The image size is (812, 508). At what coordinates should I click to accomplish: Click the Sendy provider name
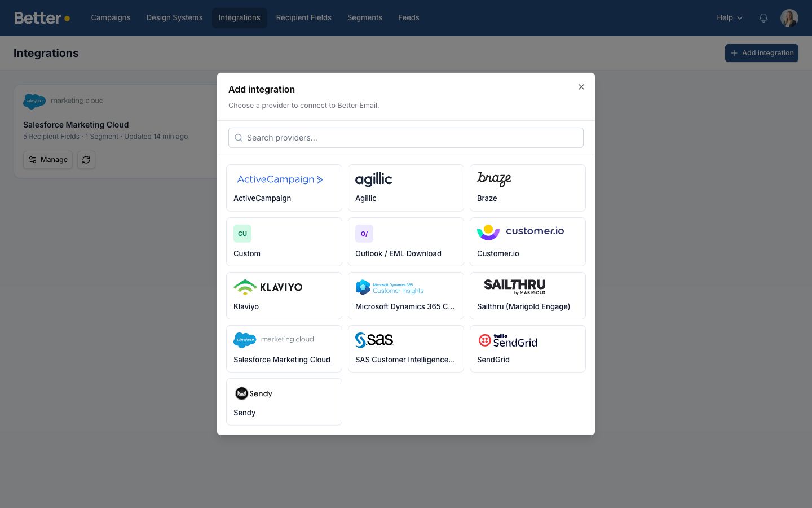coord(245,413)
